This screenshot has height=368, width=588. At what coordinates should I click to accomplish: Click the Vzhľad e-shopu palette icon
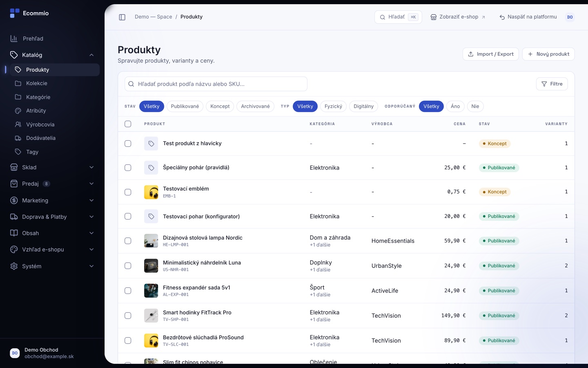coord(14,249)
